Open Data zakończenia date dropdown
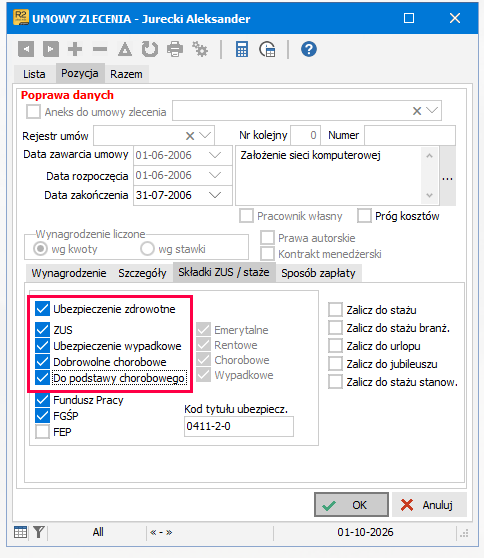 click(x=215, y=195)
